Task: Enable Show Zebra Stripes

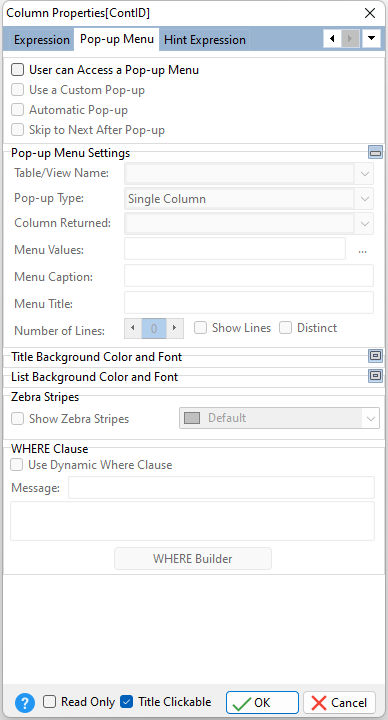Action: point(17,419)
